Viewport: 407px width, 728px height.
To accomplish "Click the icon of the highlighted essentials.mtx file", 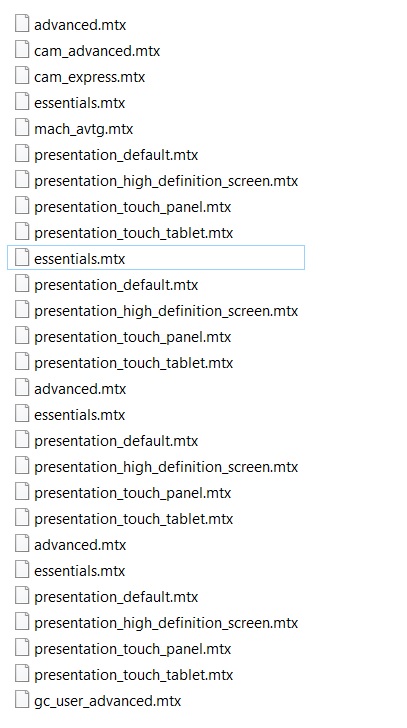I will 22,258.
